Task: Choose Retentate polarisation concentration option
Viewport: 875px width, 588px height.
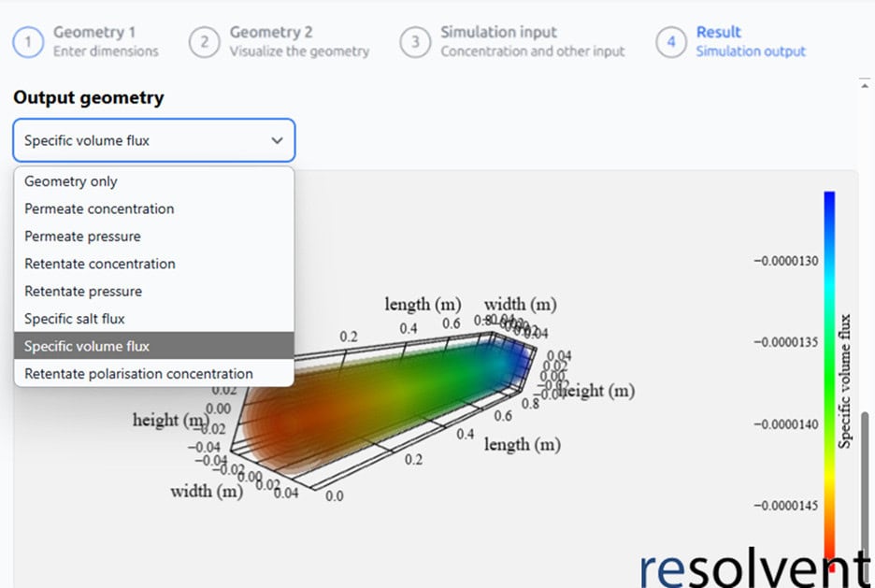Action: pos(138,374)
